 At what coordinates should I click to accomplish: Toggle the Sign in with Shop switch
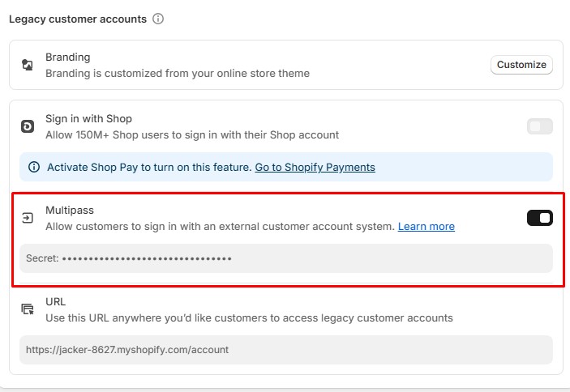[x=539, y=126]
